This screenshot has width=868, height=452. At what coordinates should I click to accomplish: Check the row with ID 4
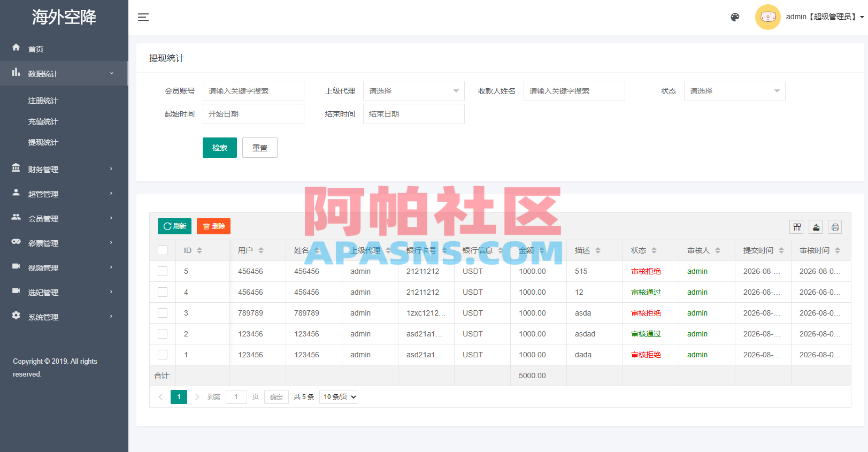click(x=163, y=292)
